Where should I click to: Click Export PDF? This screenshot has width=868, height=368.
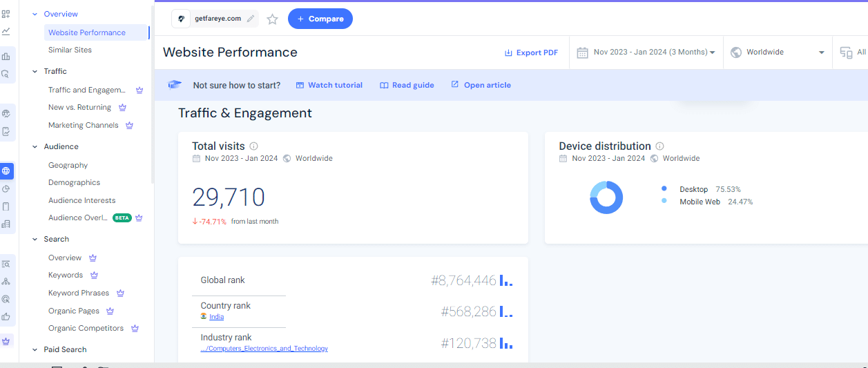tap(531, 52)
